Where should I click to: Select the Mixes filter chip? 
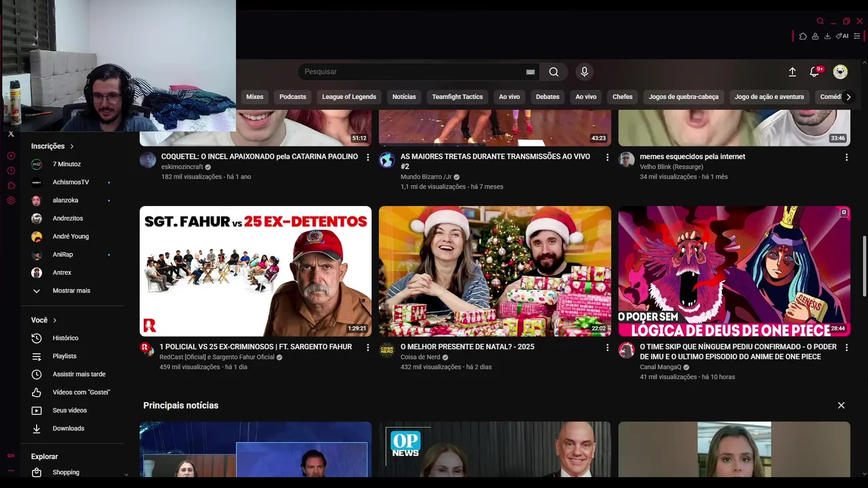point(254,97)
